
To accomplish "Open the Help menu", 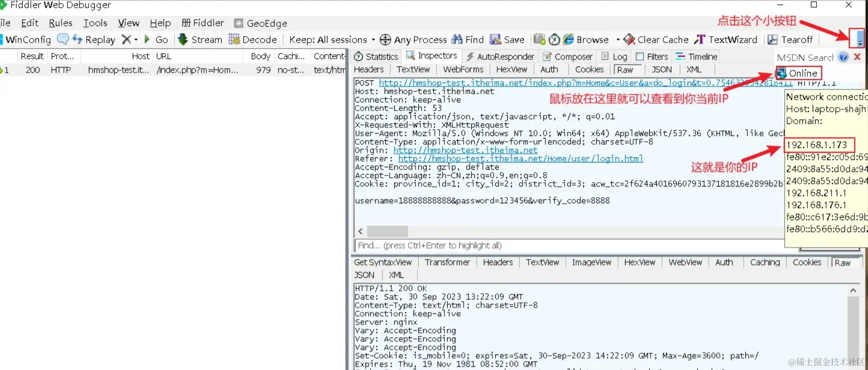I will pyautogui.click(x=160, y=23).
